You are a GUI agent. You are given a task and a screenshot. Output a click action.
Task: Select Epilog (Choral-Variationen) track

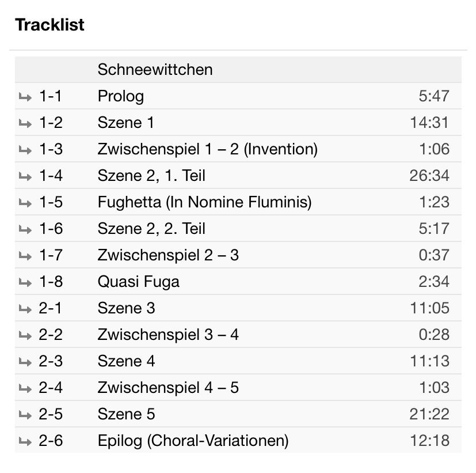(x=193, y=441)
